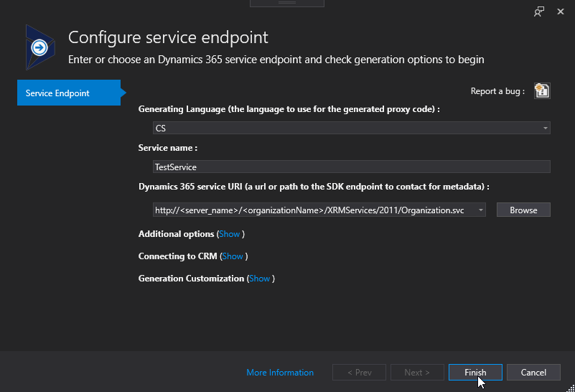Open the More Information link
This screenshot has height=392, width=575.
tap(280, 373)
